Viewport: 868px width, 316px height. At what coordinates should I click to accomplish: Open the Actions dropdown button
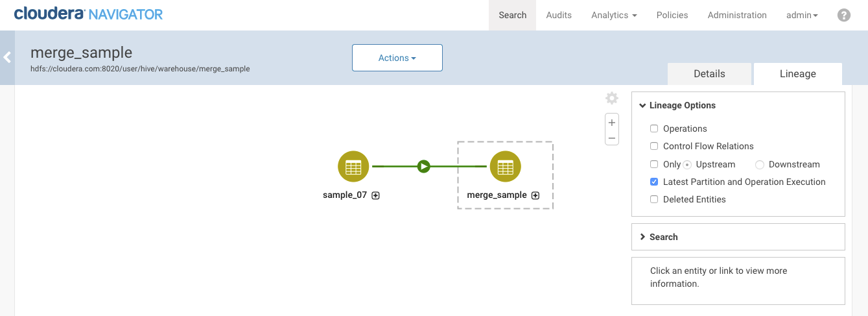pos(397,58)
